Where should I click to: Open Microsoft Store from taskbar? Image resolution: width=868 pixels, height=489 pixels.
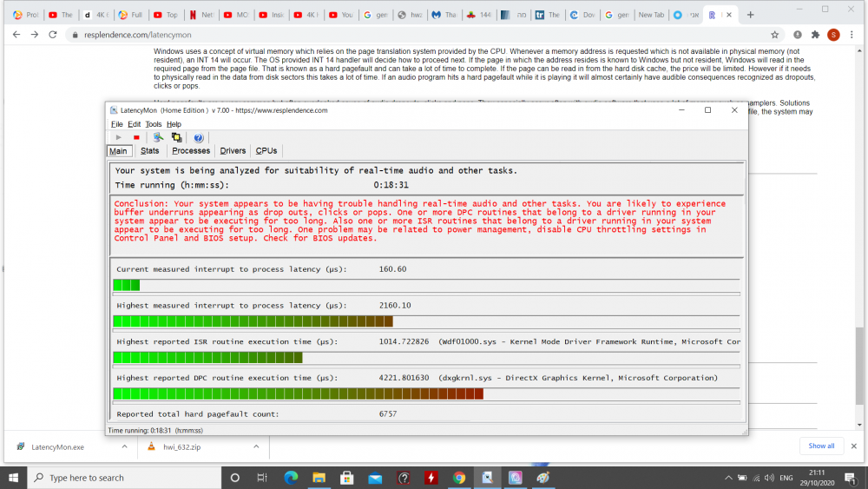click(x=347, y=478)
